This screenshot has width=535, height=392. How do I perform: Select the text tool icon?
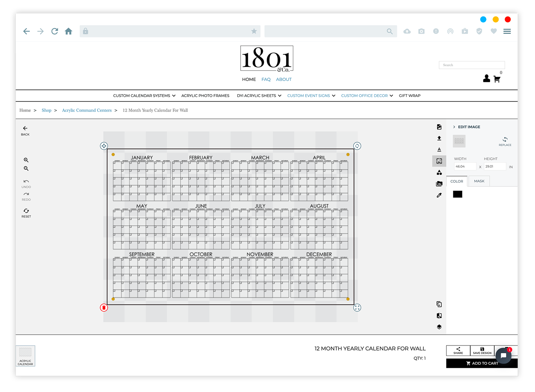(x=439, y=150)
